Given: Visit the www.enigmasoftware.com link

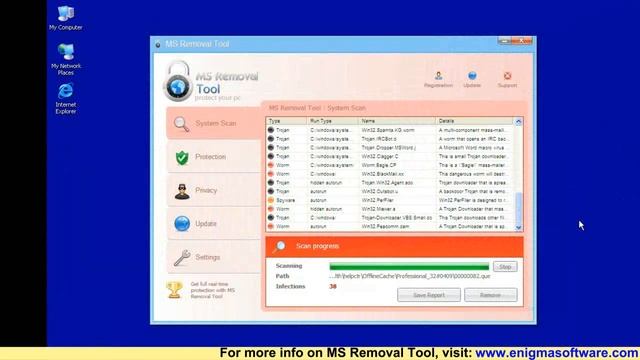Looking at the screenshot, I should coord(557,353).
